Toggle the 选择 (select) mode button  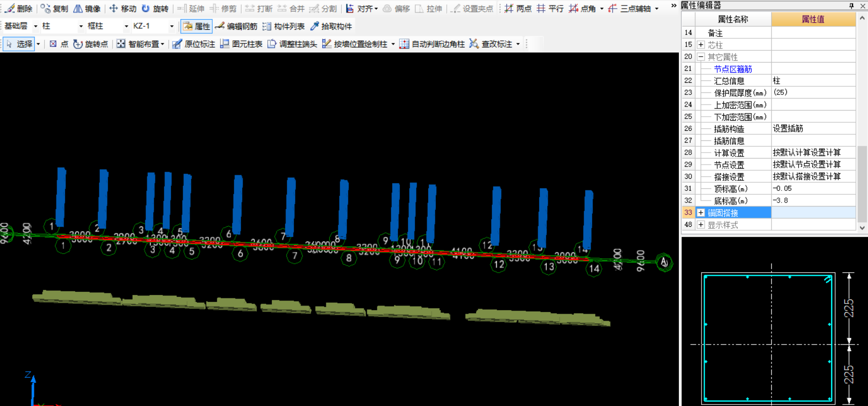19,44
